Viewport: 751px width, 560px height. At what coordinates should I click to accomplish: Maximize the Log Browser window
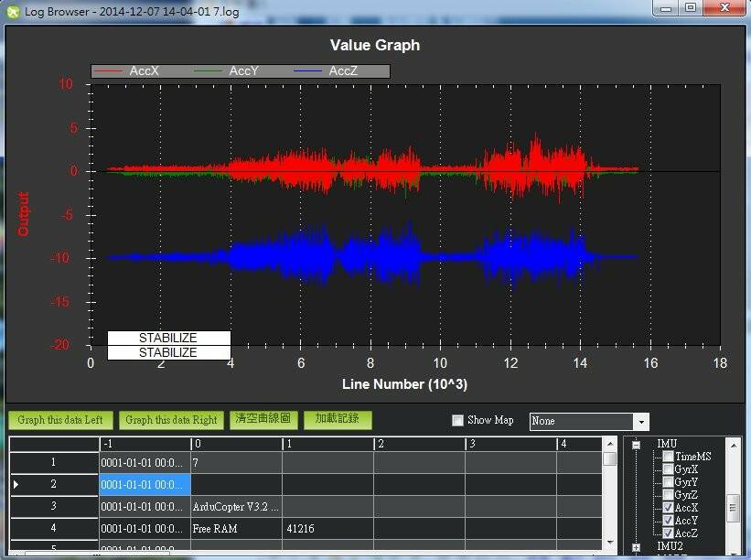coord(691,8)
